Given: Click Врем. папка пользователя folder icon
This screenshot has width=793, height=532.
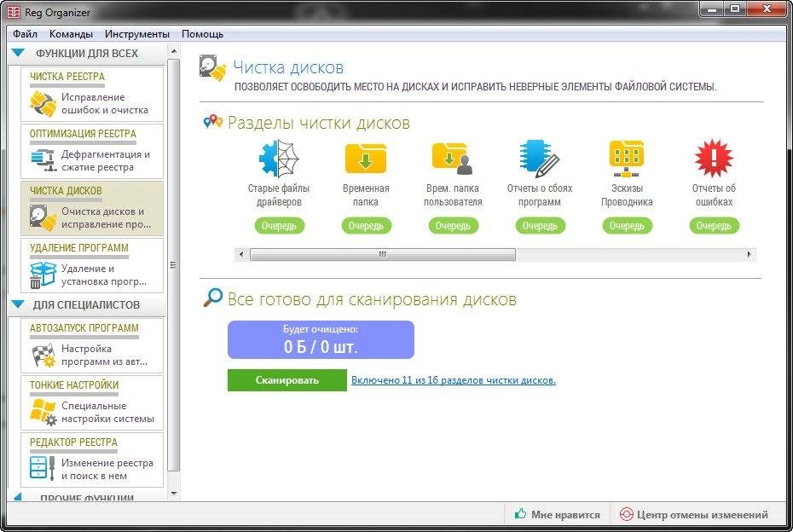Looking at the screenshot, I should [453, 159].
